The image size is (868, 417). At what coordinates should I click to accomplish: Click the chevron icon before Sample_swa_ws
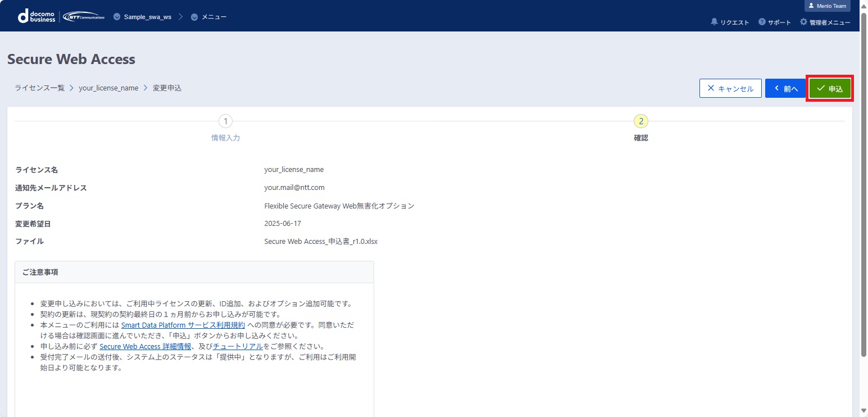[x=117, y=17]
